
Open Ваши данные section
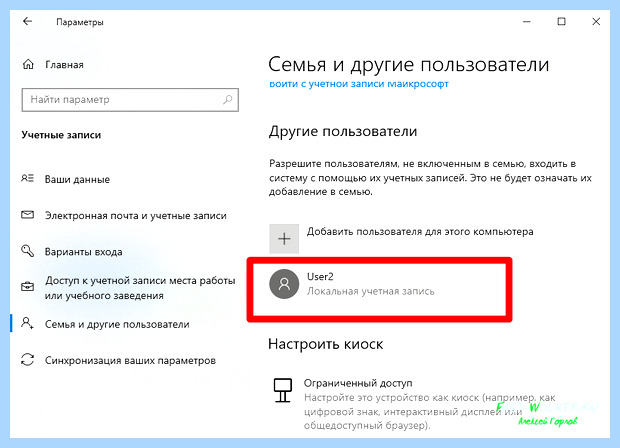point(77,180)
